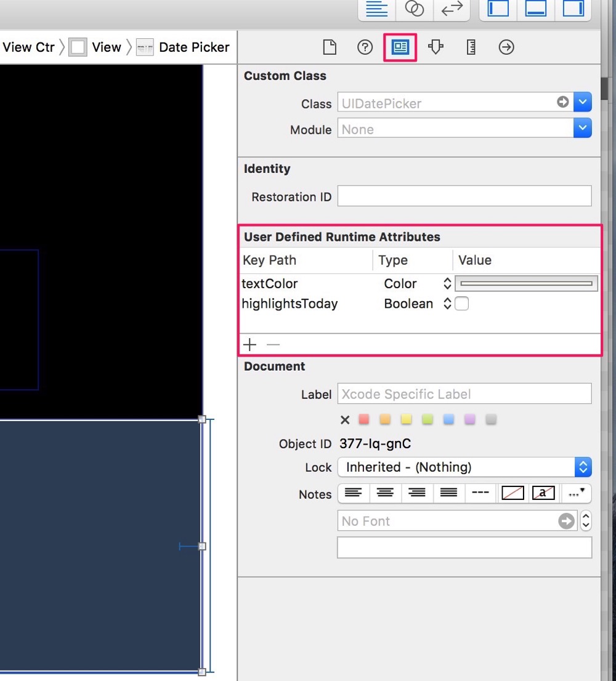The image size is (616, 681).
Task: Click the No Font stepper
Action: coord(586,520)
